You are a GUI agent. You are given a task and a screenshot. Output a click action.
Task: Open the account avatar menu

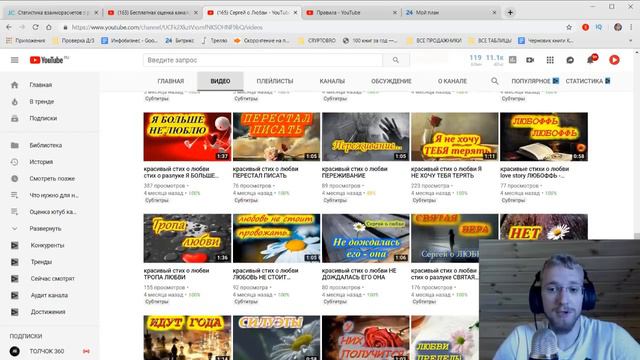(x=614, y=60)
